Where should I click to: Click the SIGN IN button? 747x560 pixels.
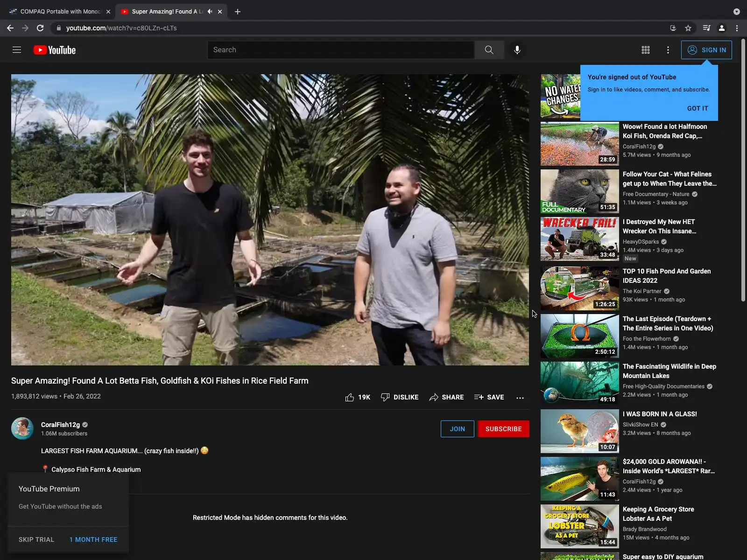pos(706,50)
